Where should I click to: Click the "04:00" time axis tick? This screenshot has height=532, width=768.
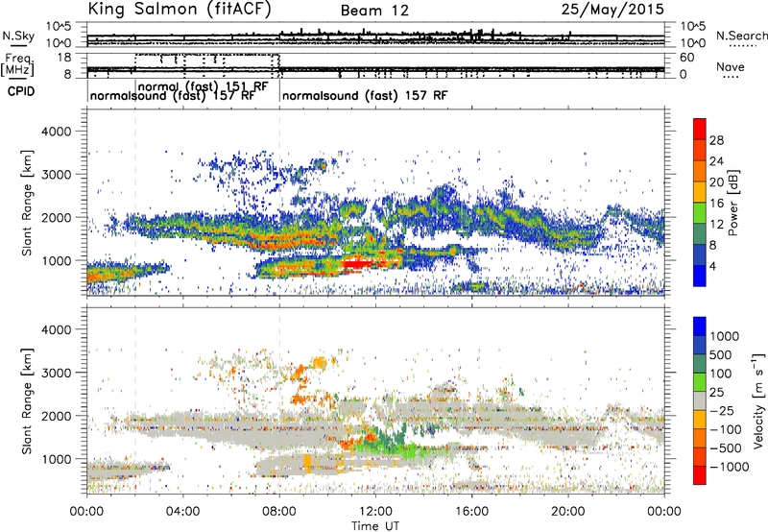tap(183, 512)
